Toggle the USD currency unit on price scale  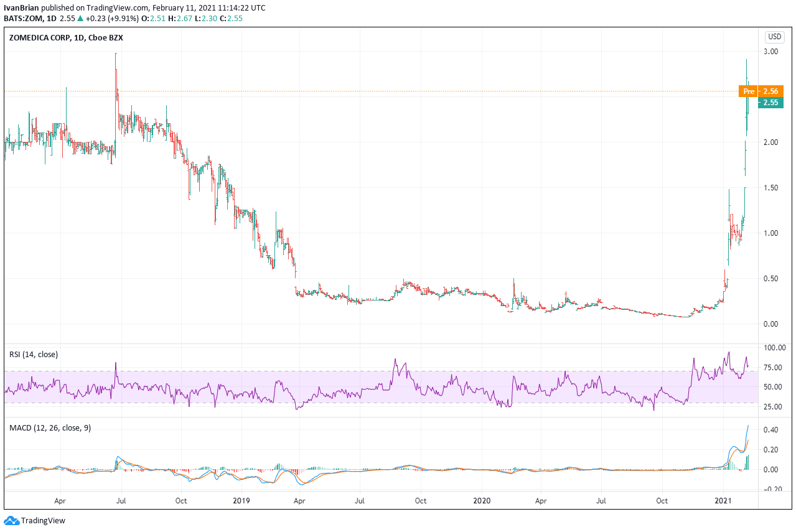tap(774, 37)
